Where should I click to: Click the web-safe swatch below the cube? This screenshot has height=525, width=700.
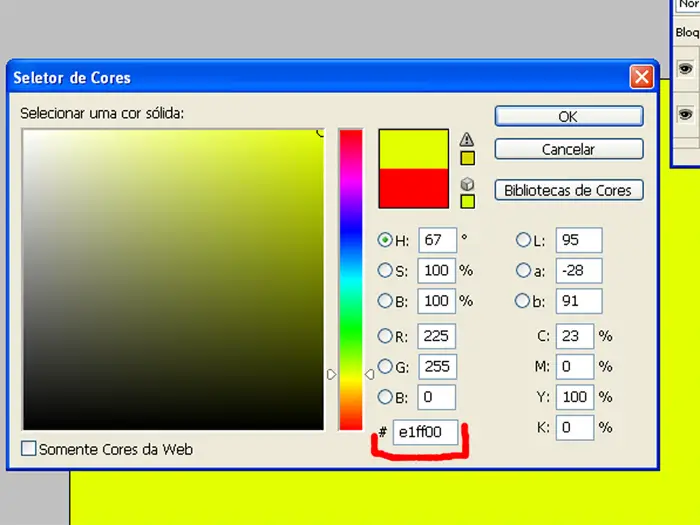[467, 202]
